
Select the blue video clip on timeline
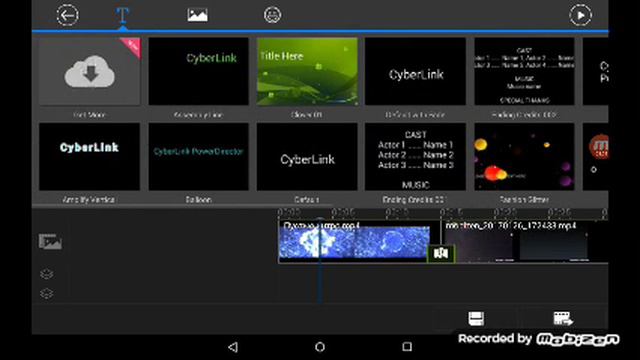pos(354,241)
